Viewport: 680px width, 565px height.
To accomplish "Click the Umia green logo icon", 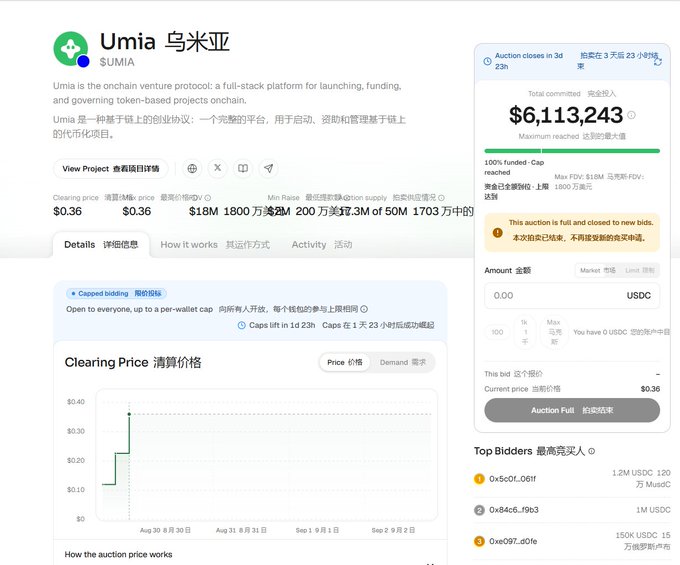I will click(71, 49).
